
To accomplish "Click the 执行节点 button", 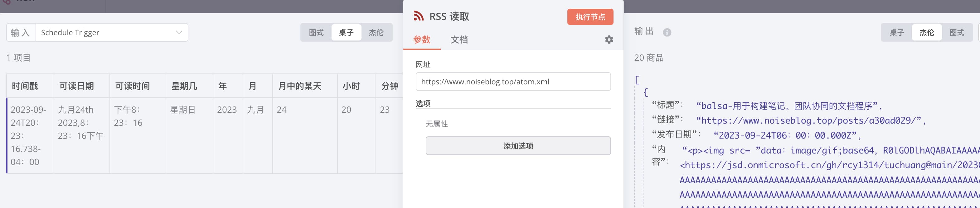I will pos(590,17).
